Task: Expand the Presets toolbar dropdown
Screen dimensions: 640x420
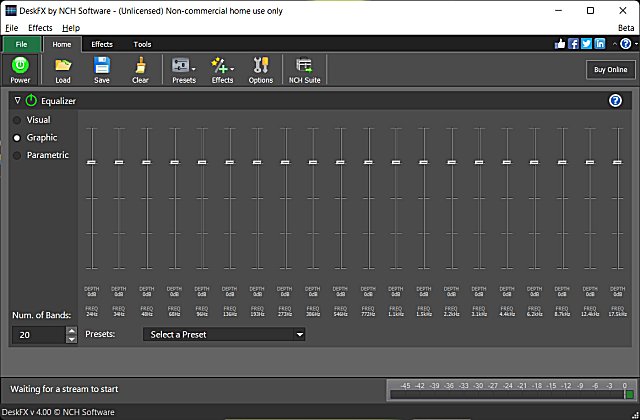Action: click(x=194, y=68)
